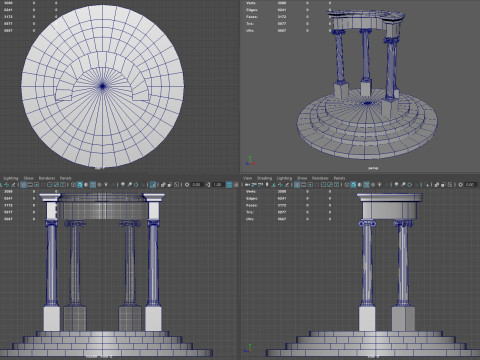Click grease pencil icon in side view toolbar

(287, 185)
